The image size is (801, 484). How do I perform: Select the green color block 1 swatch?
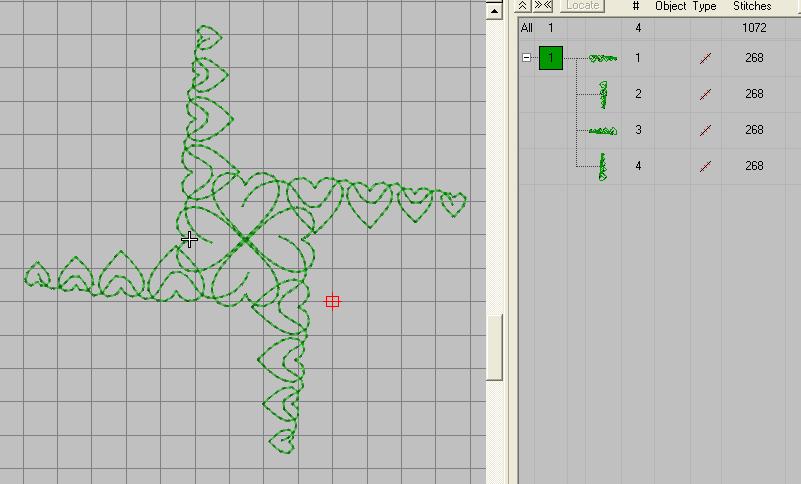[551, 58]
